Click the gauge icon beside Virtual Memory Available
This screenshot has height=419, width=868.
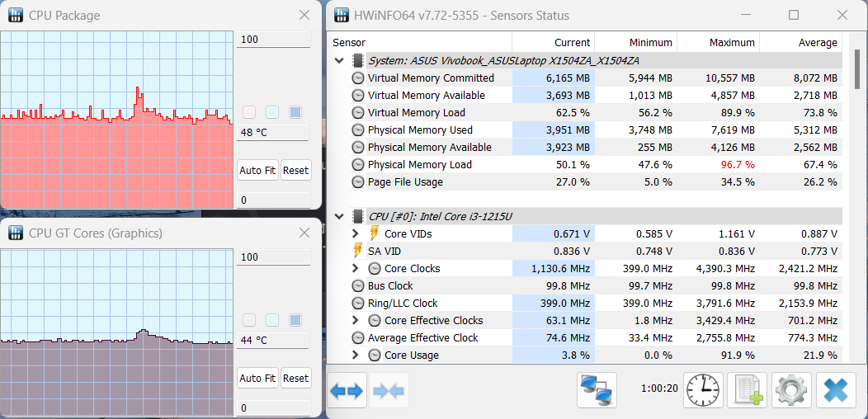click(358, 95)
